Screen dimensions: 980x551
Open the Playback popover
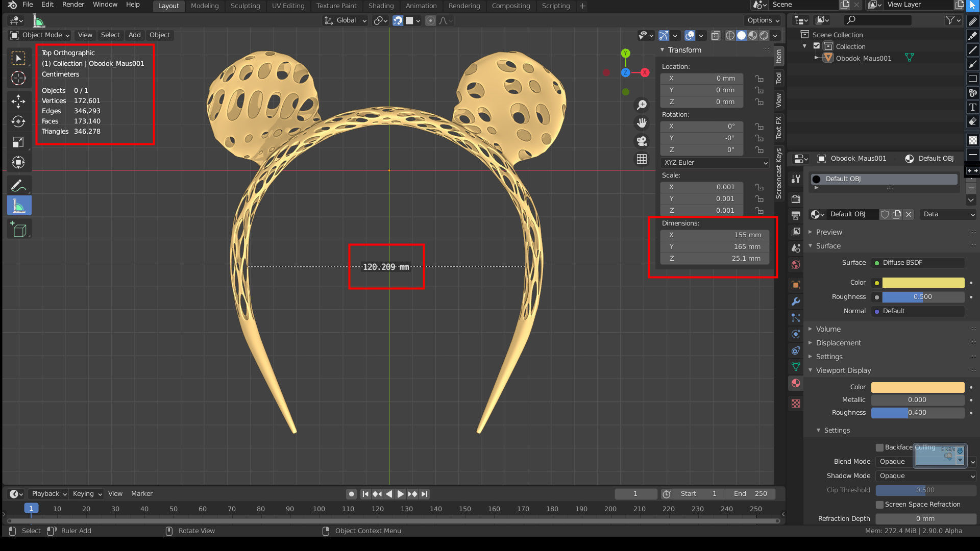(48, 494)
